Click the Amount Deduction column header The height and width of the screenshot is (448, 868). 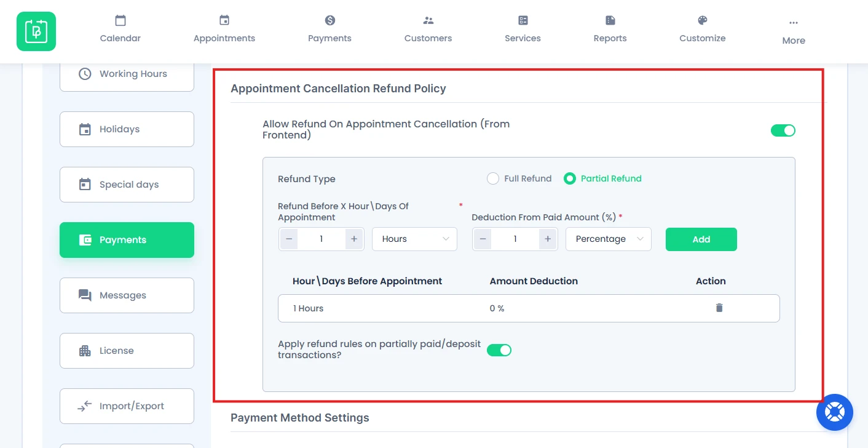coord(534,281)
